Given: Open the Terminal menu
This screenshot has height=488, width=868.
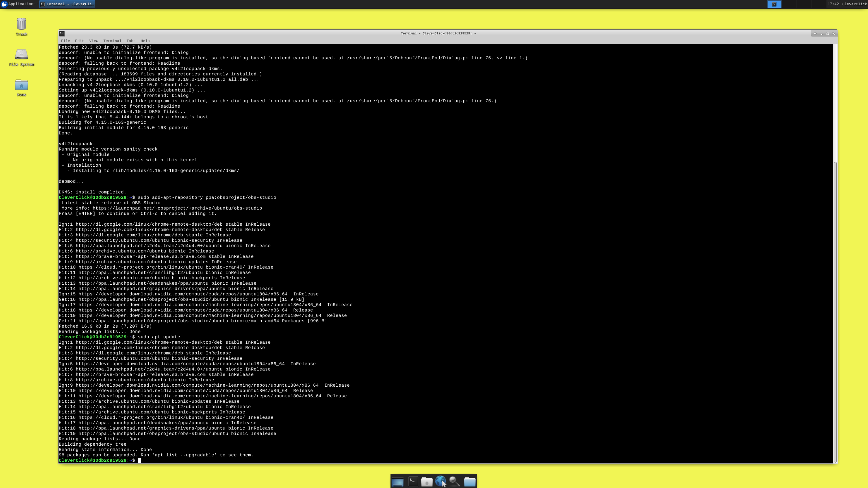Looking at the screenshot, I should coord(112,41).
